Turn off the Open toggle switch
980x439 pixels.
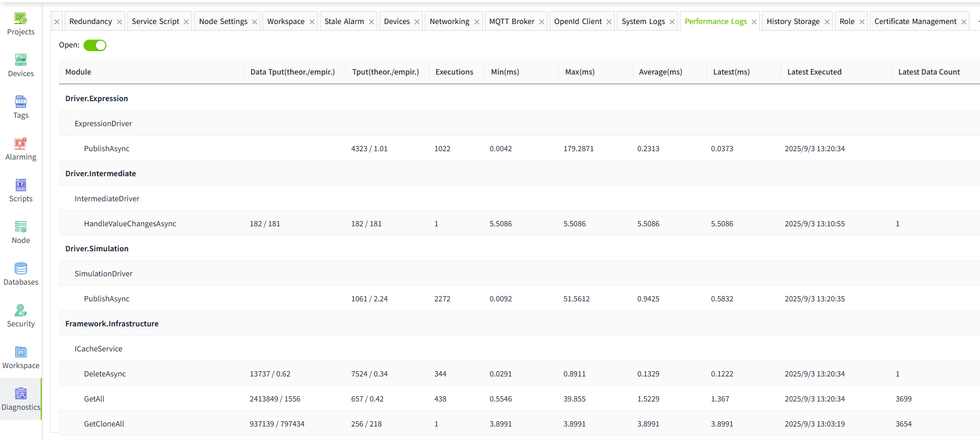95,45
